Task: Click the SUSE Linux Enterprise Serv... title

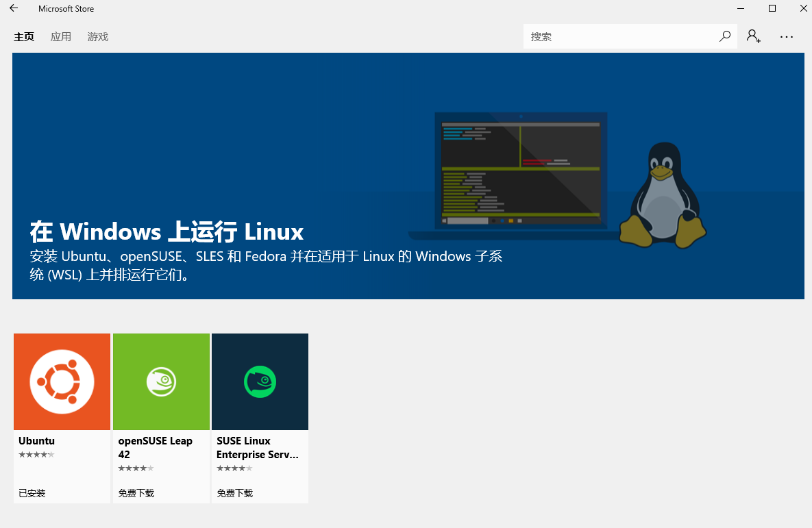Action: (x=258, y=447)
